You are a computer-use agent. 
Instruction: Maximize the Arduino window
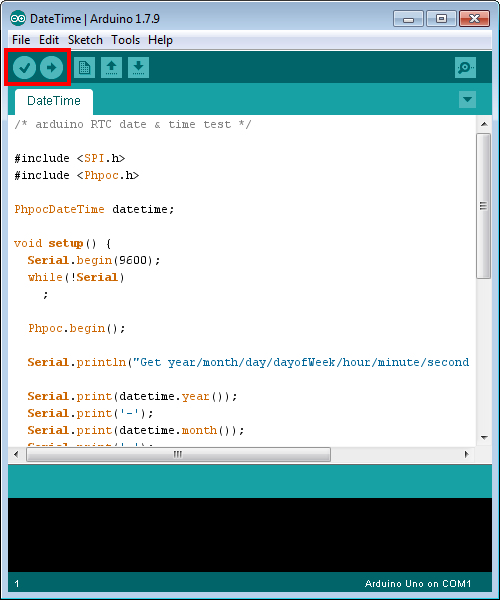[x=441, y=19]
